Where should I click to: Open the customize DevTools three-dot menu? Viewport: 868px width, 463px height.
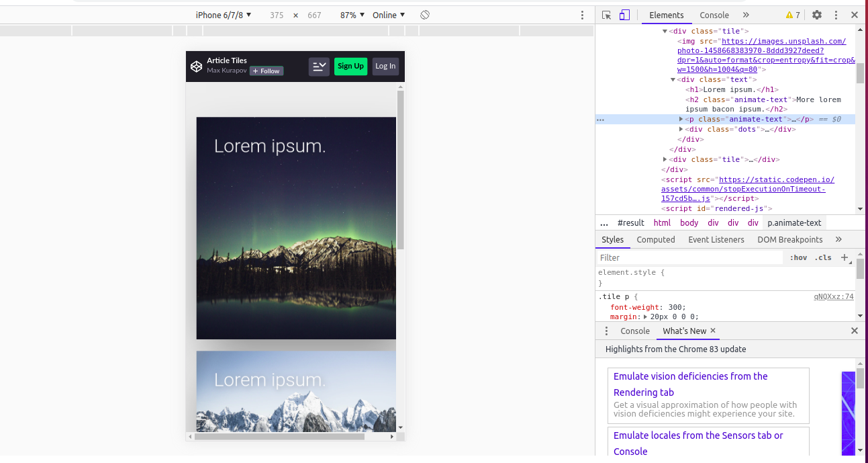(836, 15)
